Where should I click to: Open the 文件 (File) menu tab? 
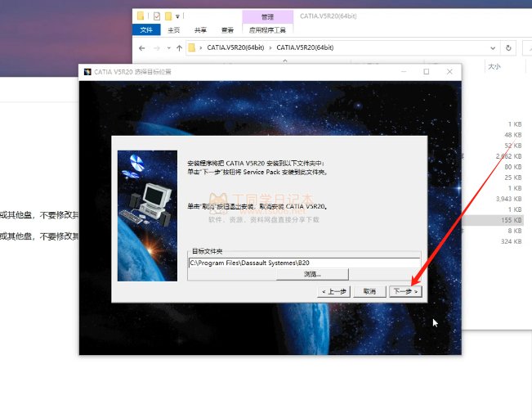(x=146, y=30)
